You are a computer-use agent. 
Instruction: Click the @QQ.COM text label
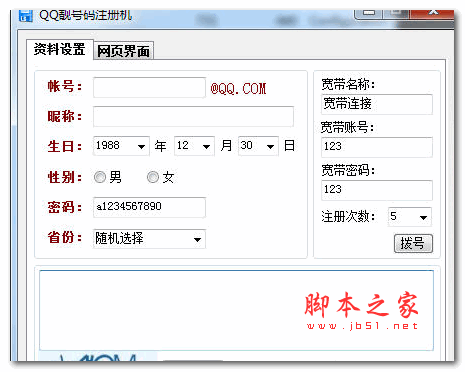[x=238, y=89]
